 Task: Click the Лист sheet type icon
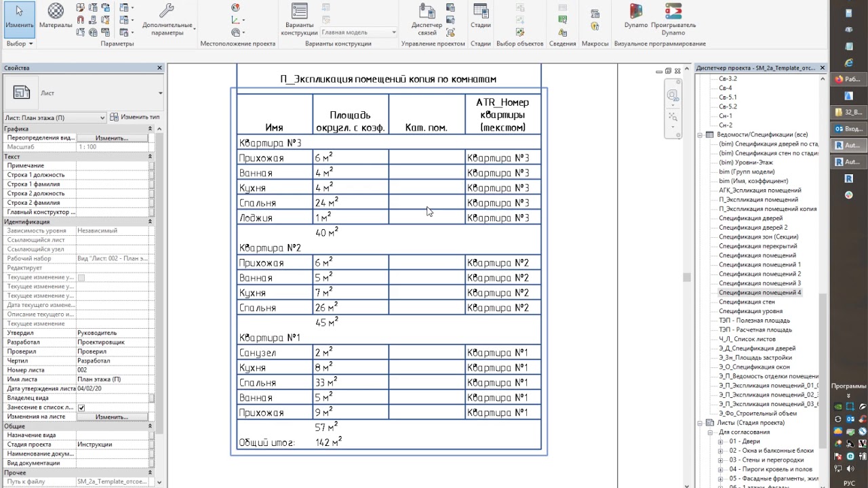click(22, 93)
